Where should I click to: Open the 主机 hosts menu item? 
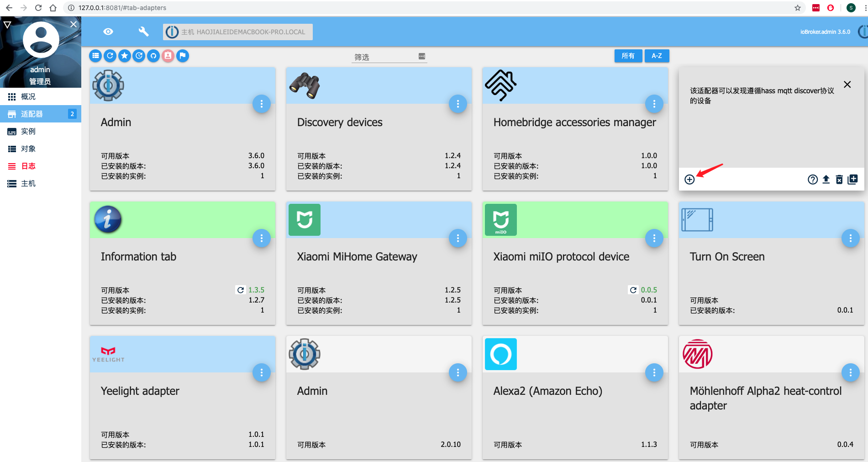(x=41, y=183)
